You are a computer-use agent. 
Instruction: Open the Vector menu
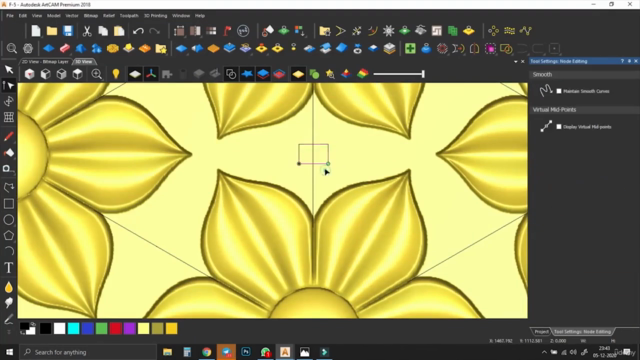click(72, 16)
